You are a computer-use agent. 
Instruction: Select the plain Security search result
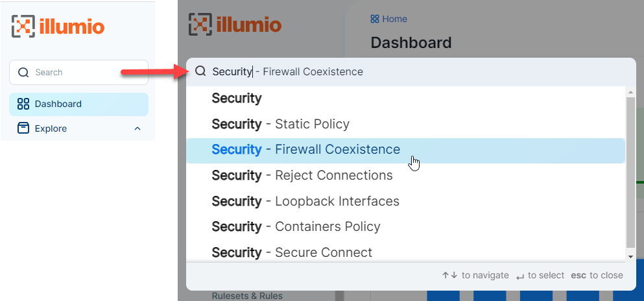coord(237,99)
